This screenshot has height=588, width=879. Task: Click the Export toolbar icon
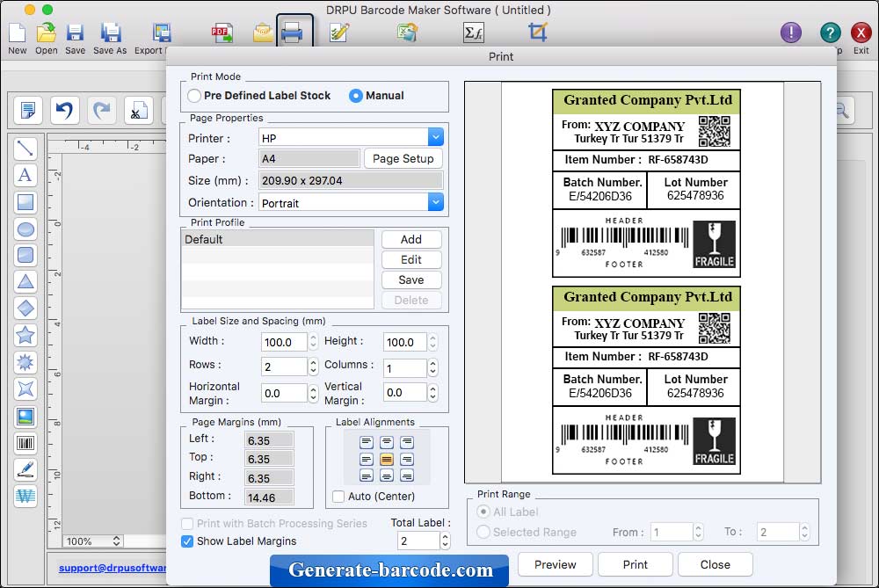pyautogui.click(x=162, y=33)
